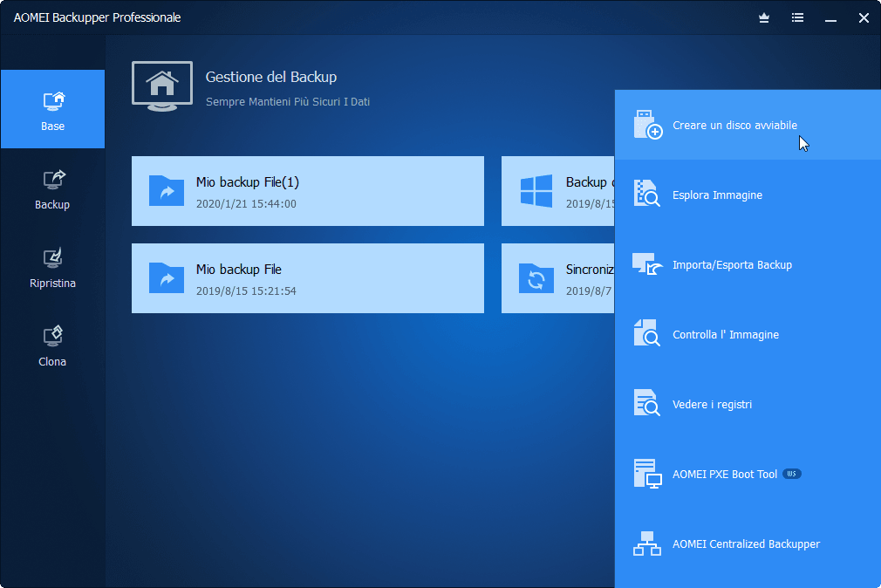The height and width of the screenshot is (588, 881).
Task: Click the home monitor icon beside Gestione del Backup
Action: tap(162, 85)
